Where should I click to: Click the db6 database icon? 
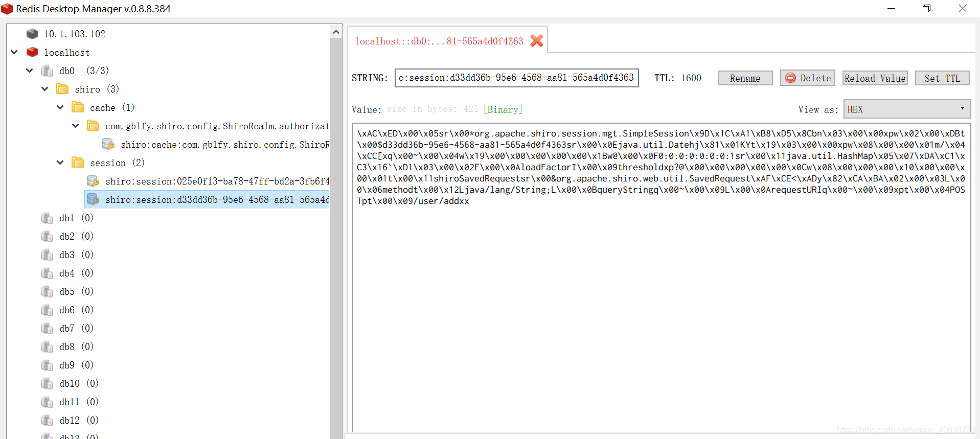(x=48, y=310)
